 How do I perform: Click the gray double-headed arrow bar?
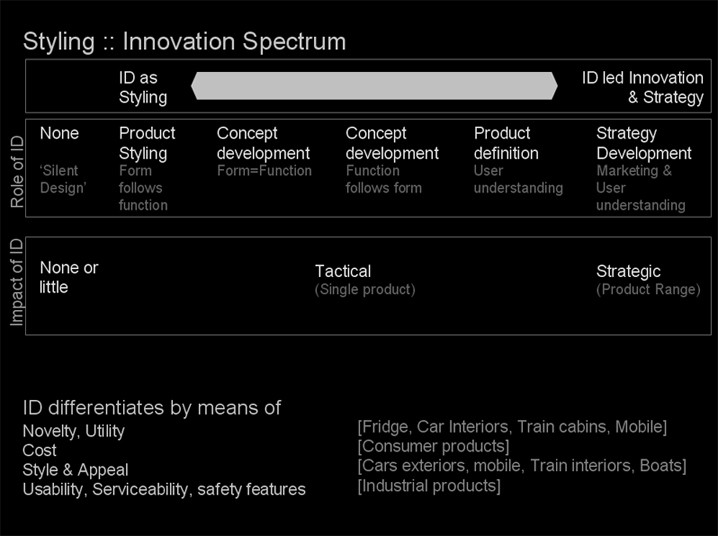coord(374,86)
